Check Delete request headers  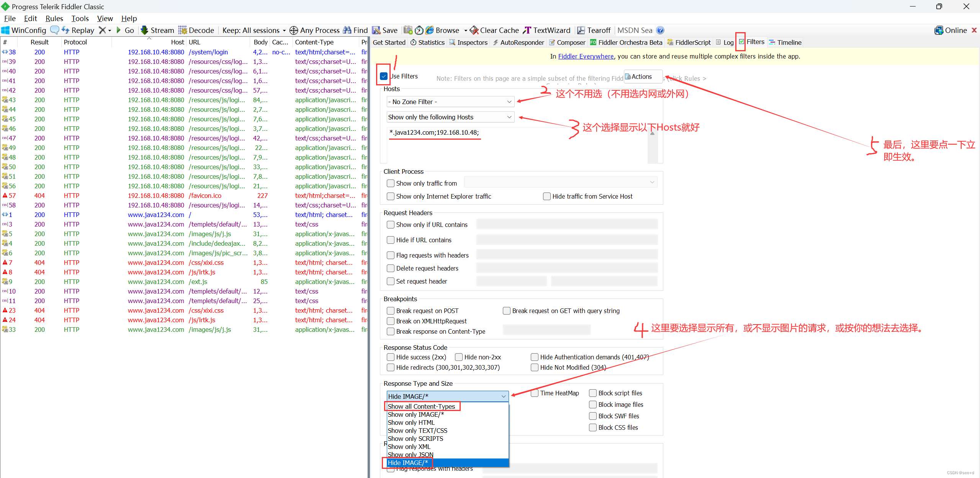[x=391, y=268]
